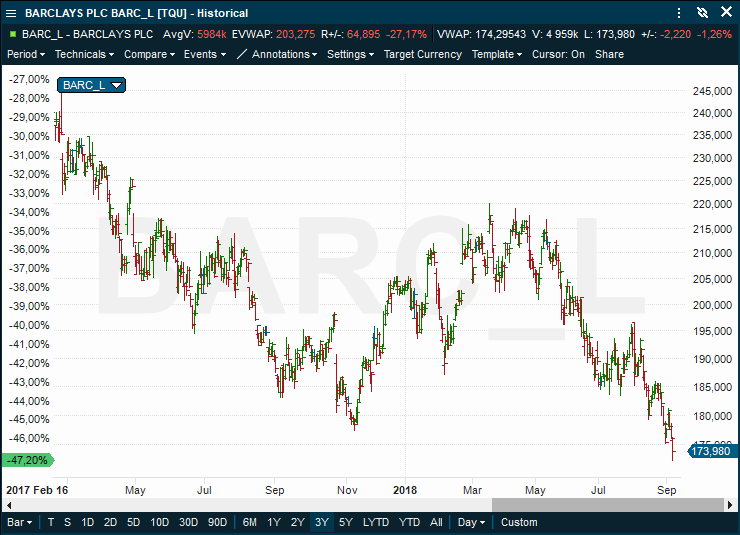Viewport: 740px width, 535px height.
Task: Click the -47,20% percentage tag
Action: [x=29, y=460]
